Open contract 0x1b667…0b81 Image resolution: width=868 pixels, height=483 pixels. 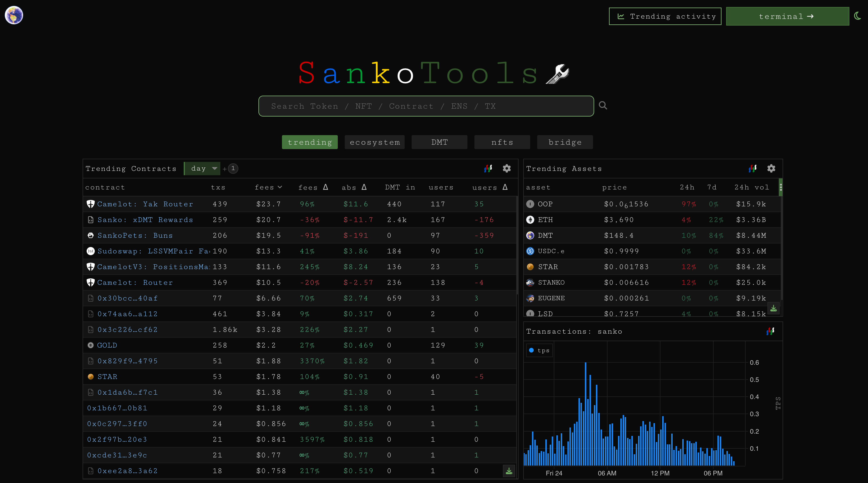pos(117,408)
